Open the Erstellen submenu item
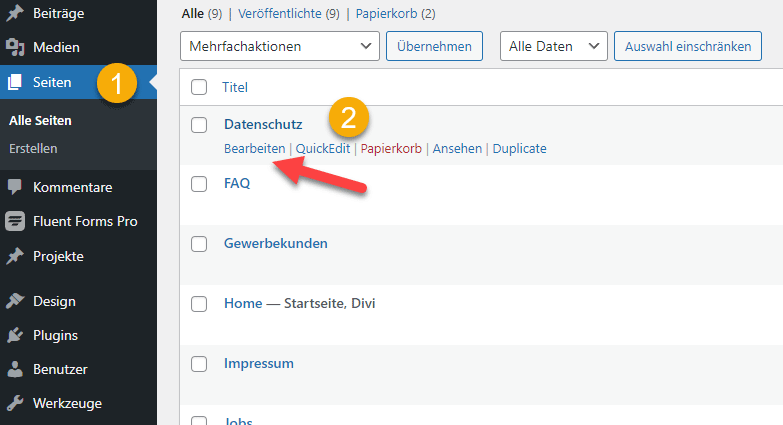The width and height of the screenshot is (783, 425). tap(33, 148)
